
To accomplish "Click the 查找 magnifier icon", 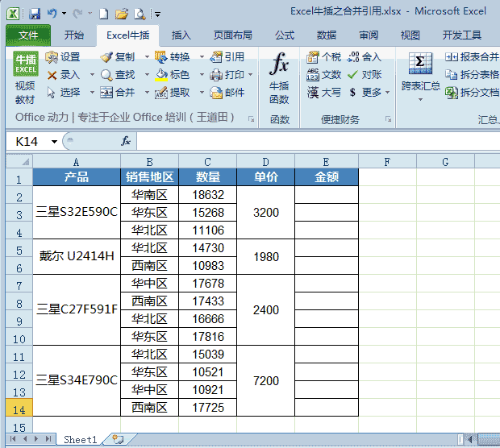I will click(106, 75).
